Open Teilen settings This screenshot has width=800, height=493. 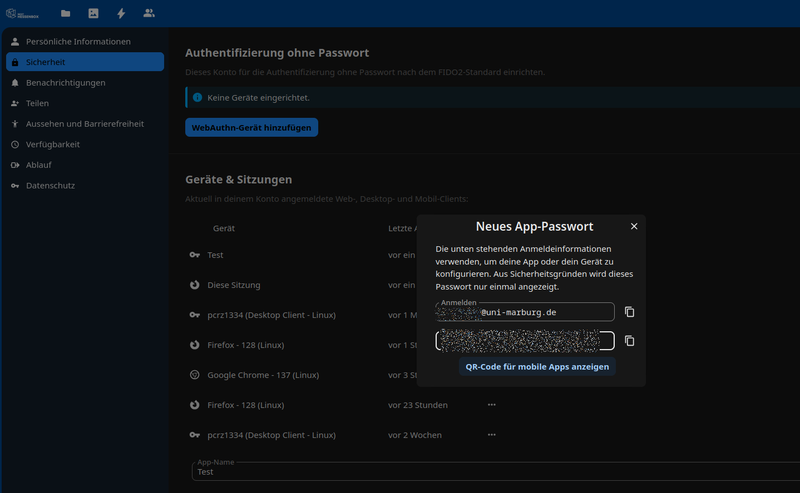(x=85, y=103)
